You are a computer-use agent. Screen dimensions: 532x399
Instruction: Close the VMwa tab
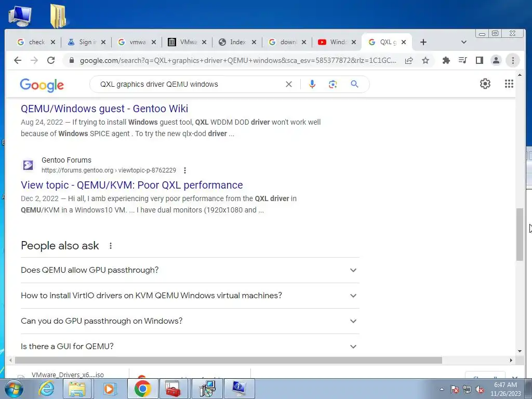[x=204, y=42]
